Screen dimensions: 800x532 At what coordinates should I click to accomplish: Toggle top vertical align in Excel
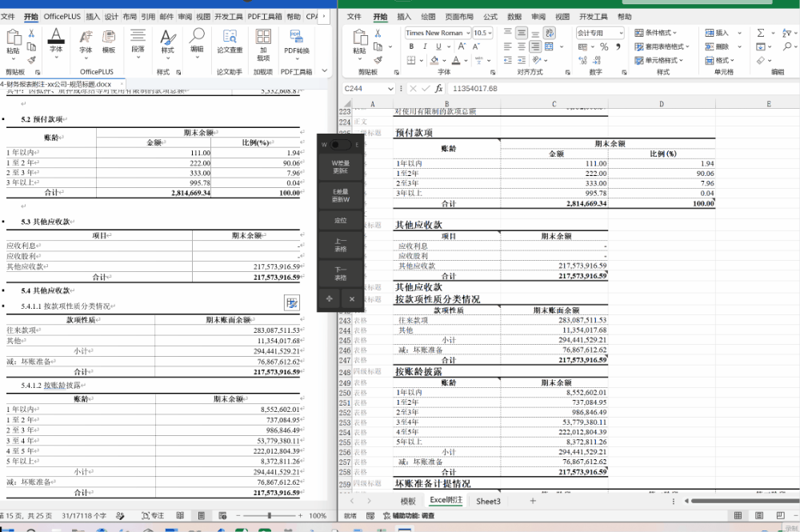point(508,33)
